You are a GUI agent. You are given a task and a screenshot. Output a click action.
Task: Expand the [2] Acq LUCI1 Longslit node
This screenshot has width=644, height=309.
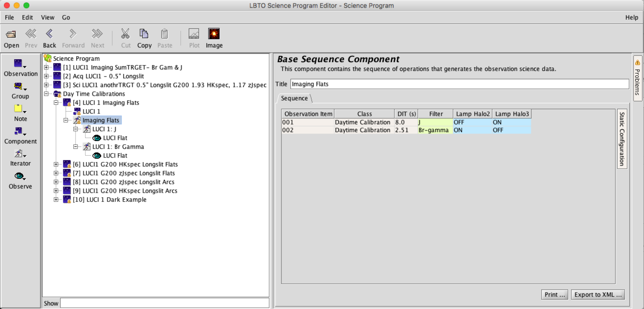click(x=46, y=76)
